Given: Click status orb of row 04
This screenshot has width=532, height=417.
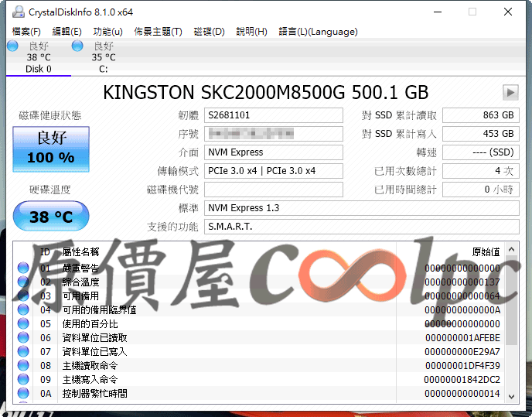Looking at the screenshot, I should pos(23,309).
